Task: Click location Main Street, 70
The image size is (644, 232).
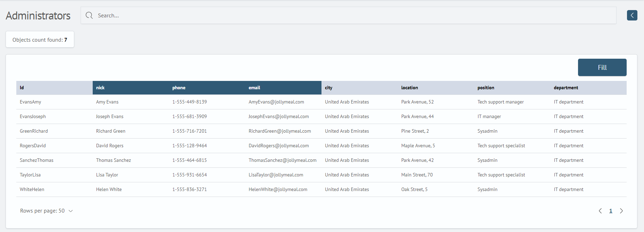Action: [417, 175]
